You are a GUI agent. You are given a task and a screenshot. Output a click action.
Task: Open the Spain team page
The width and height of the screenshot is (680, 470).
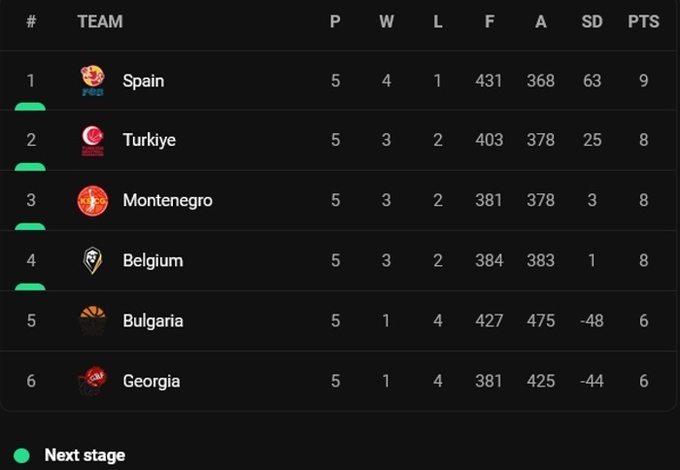(143, 81)
